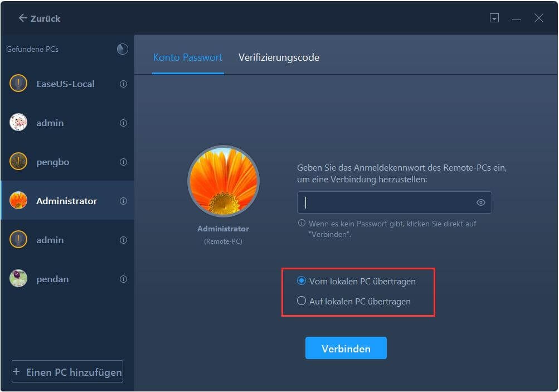Focus the remote PC password field

click(394, 202)
